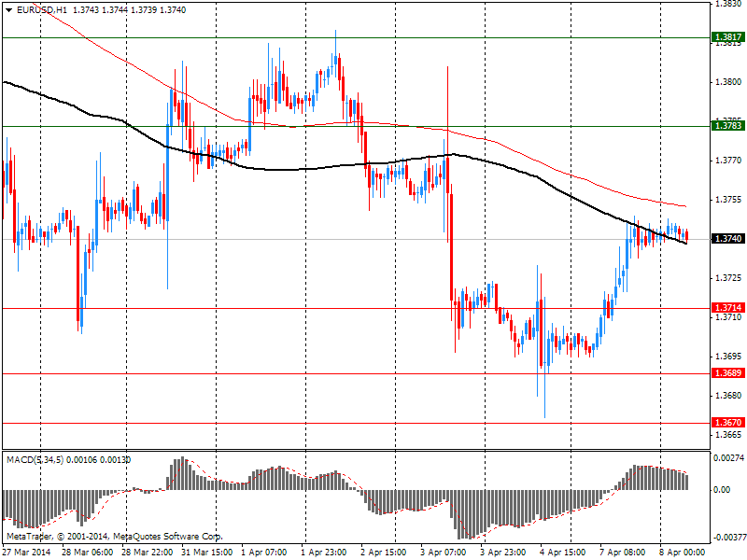Click the green horizontal line at 1.3817

coord(373,38)
